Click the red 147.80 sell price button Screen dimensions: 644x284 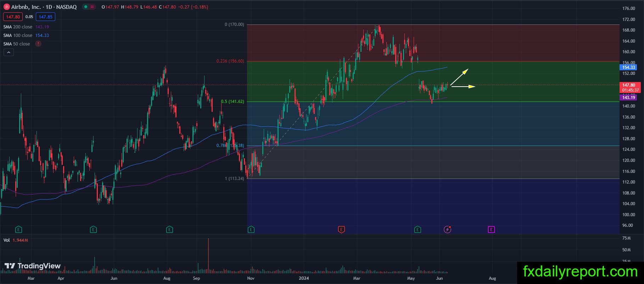click(x=13, y=17)
